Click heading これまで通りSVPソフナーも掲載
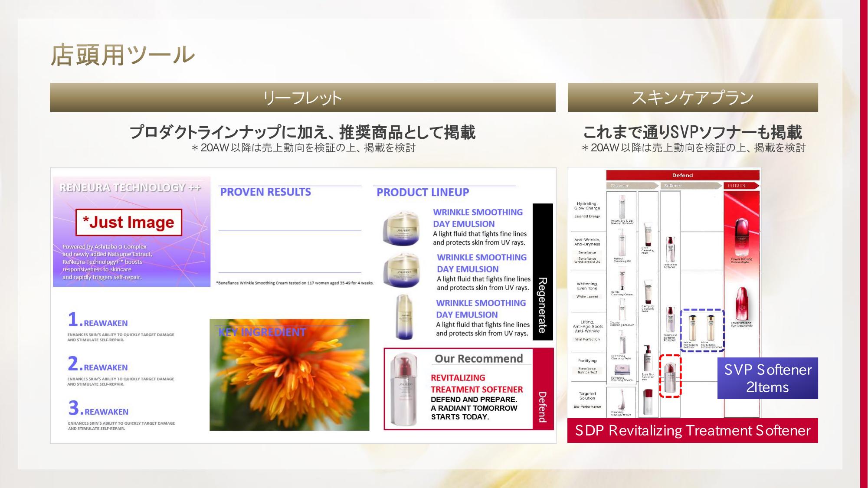Screen dimensions: 868x488 click(x=693, y=132)
